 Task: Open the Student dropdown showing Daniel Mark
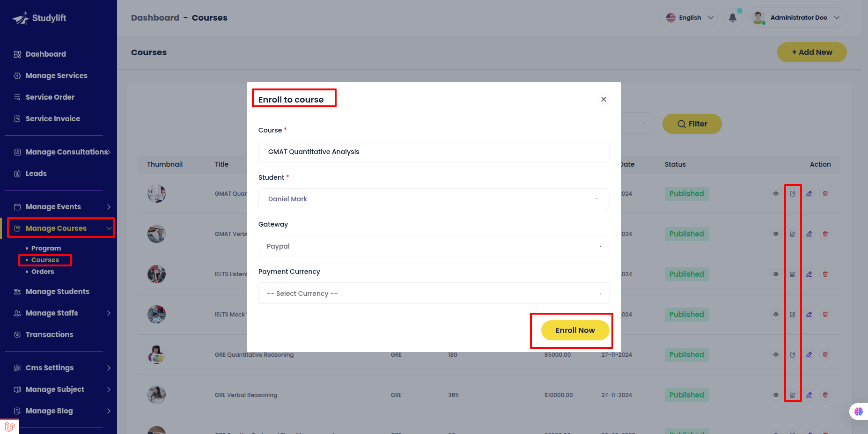click(x=434, y=199)
